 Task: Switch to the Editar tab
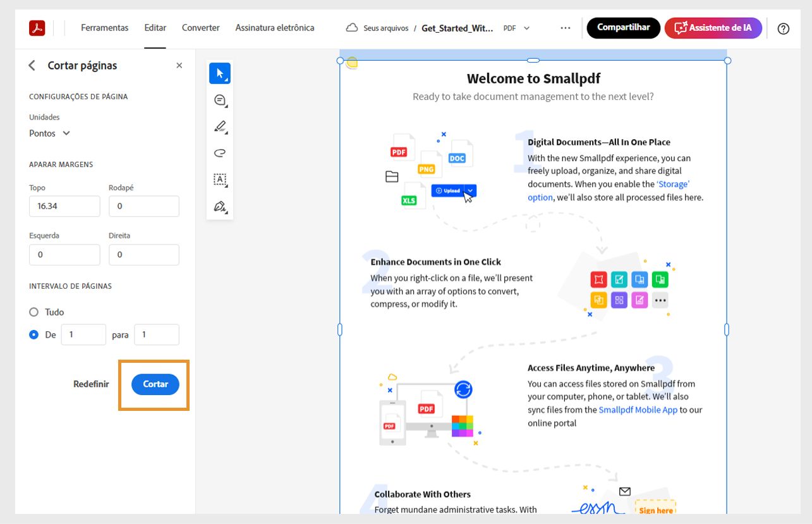[155, 28]
